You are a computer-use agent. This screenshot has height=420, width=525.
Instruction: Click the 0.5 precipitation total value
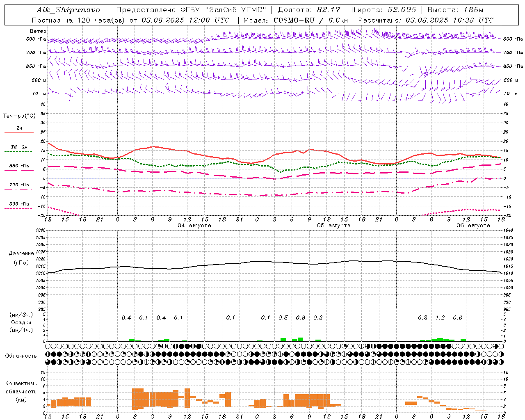point(283,318)
